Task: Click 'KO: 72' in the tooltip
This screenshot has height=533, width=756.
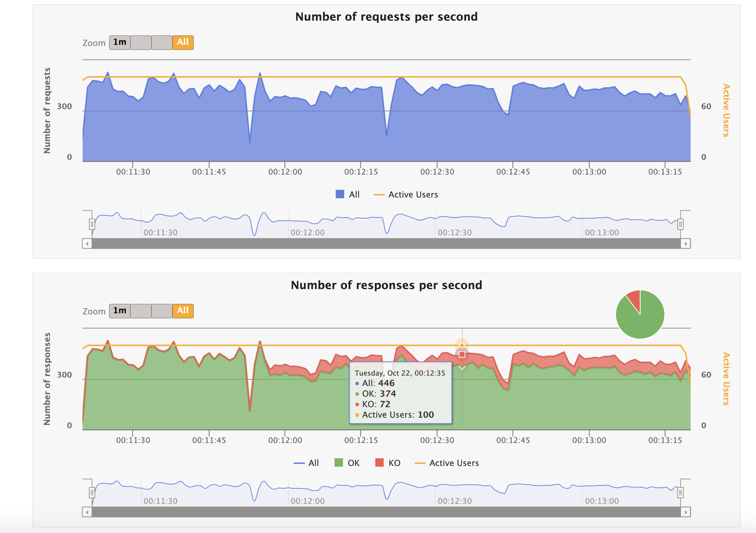Action: (x=376, y=404)
